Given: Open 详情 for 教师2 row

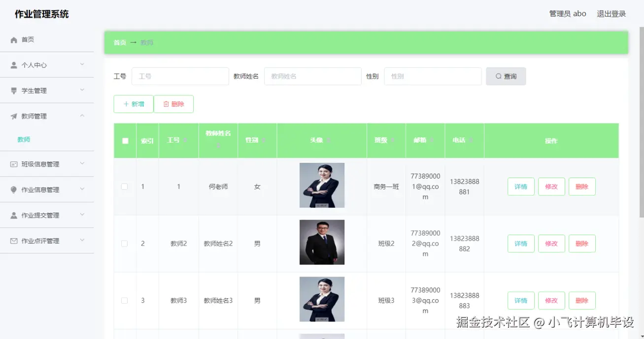Looking at the screenshot, I should click(521, 244).
